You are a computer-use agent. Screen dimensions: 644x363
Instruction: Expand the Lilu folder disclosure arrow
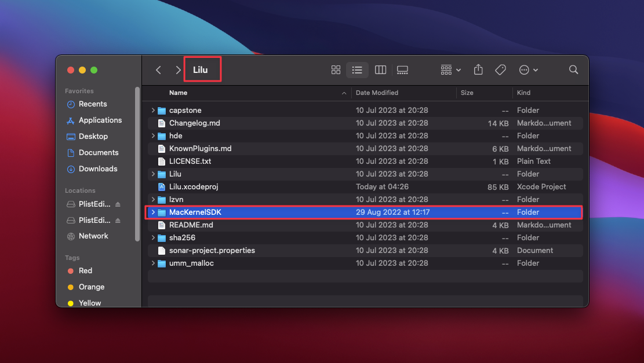pyautogui.click(x=153, y=174)
